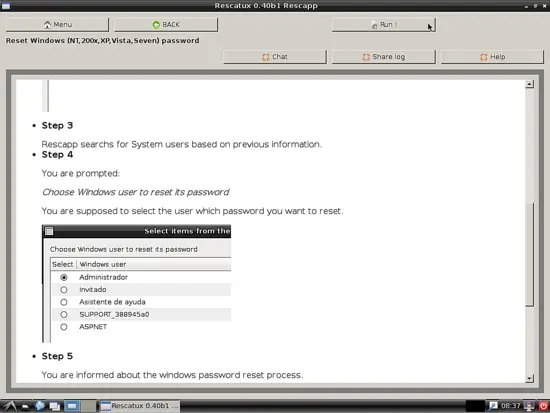The image size is (550, 413).
Task: Click the Step 4 heading
Action: click(57, 155)
